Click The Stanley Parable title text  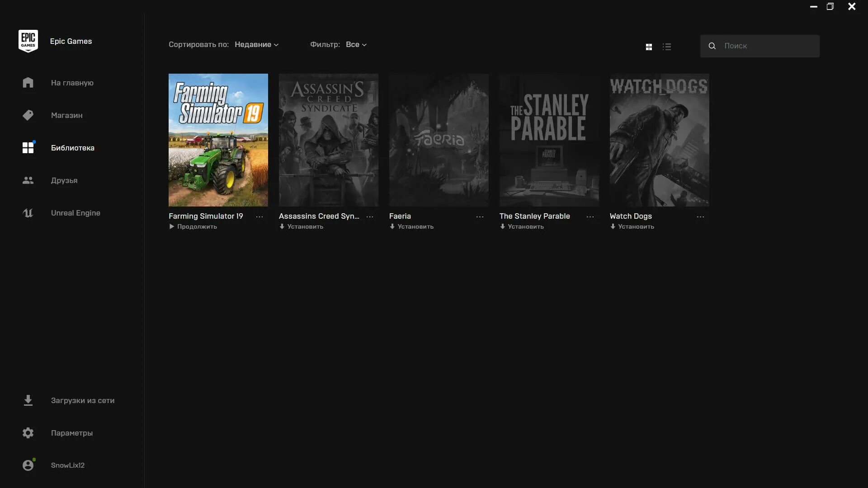coord(535,216)
